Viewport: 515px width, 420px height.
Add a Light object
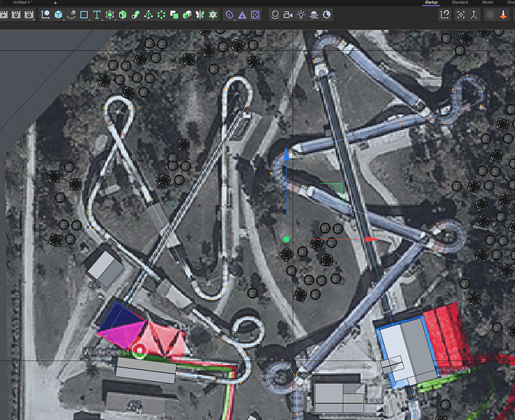[x=301, y=14]
